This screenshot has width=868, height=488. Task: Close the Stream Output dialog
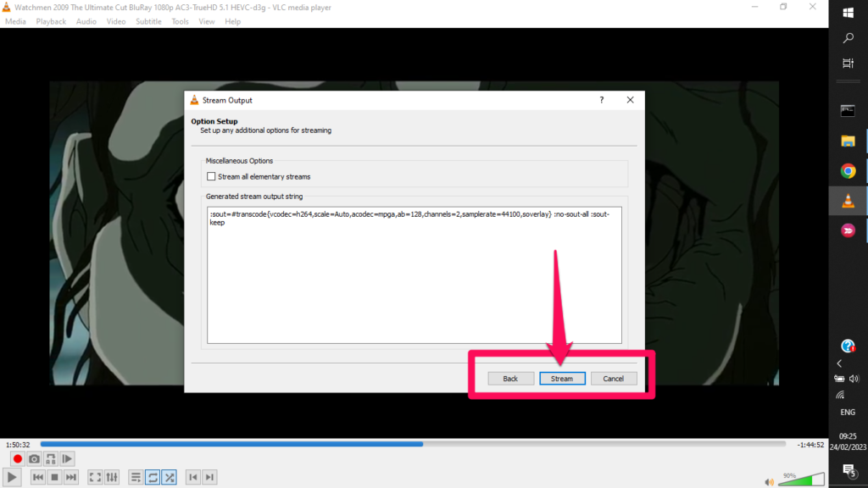pos(630,100)
